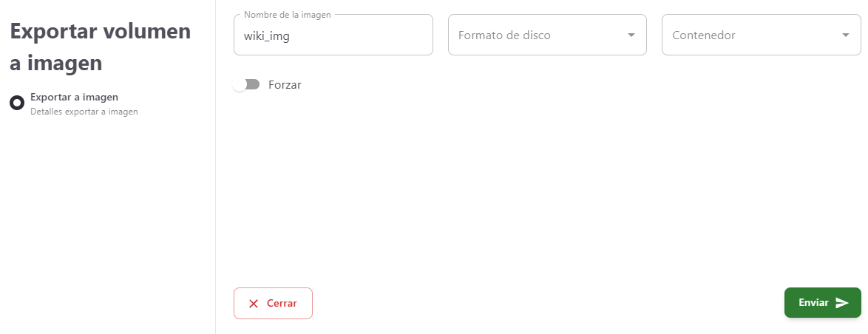Click the red X icon inside Cerrar

(x=254, y=304)
